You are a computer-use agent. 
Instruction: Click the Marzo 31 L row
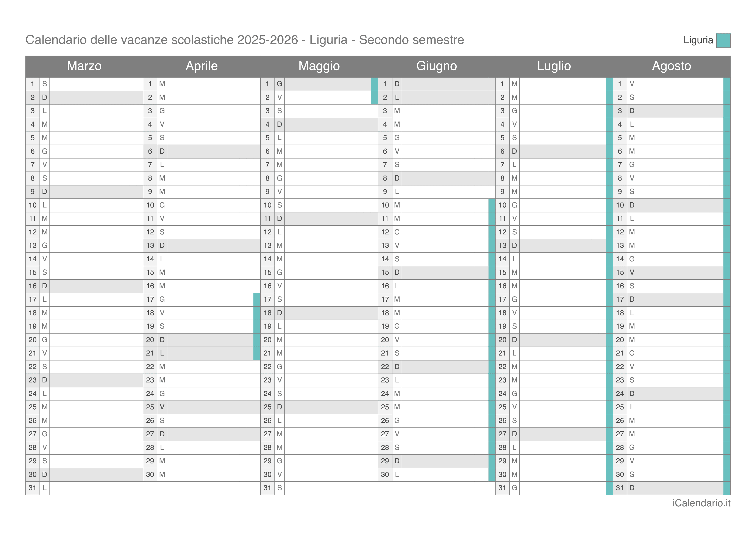click(84, 488)
